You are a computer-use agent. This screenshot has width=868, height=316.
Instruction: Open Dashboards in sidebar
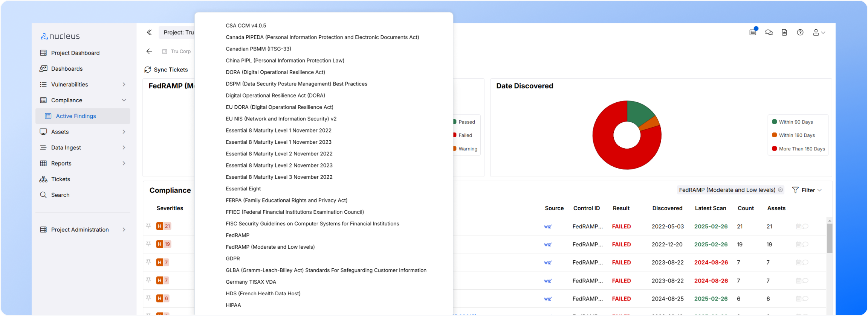(x=67, y=69)
